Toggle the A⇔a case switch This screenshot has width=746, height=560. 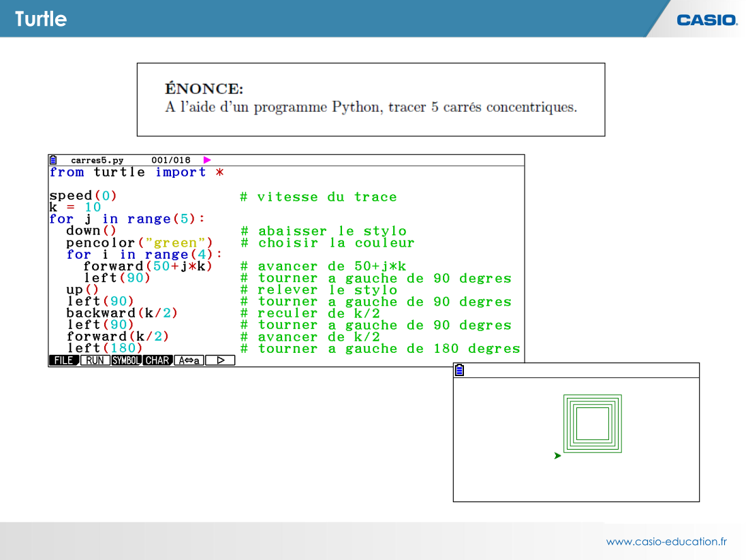click(x=189, y=360)
